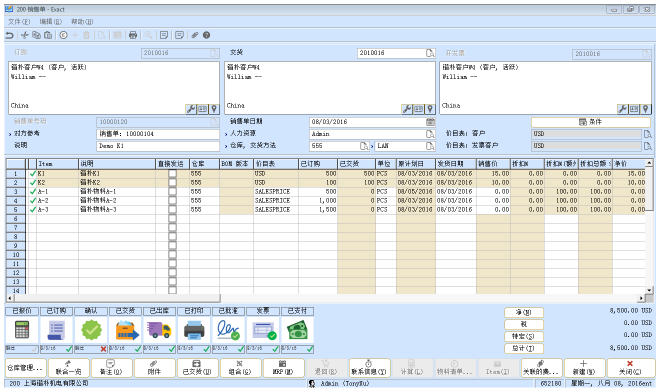Open the 编辑 (Edit) menu
660x392 pixels.
coord(51,21)
